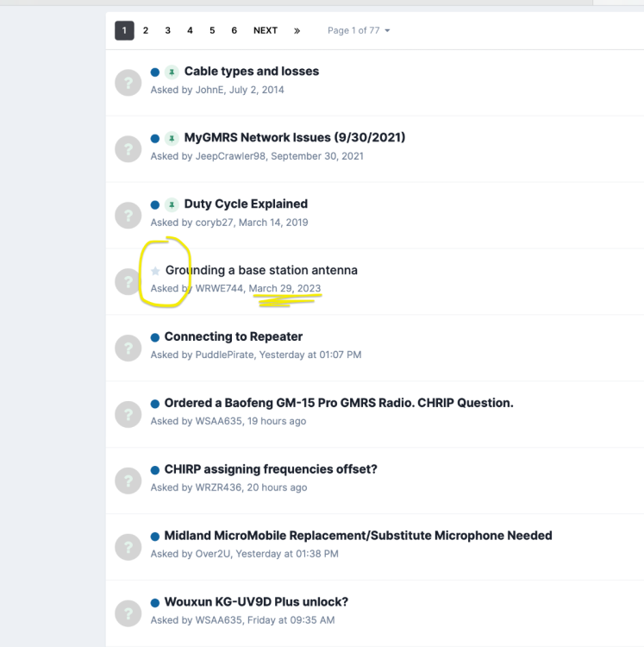Click unread dot next to Wouxun KG-UV9D Plus unlock
Screen dimensions: 644x647
155,602
